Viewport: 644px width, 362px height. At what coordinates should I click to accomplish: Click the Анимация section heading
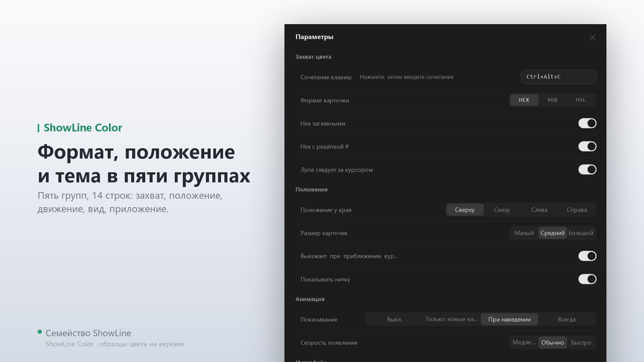pyautogui.click(x=310, y=299)
